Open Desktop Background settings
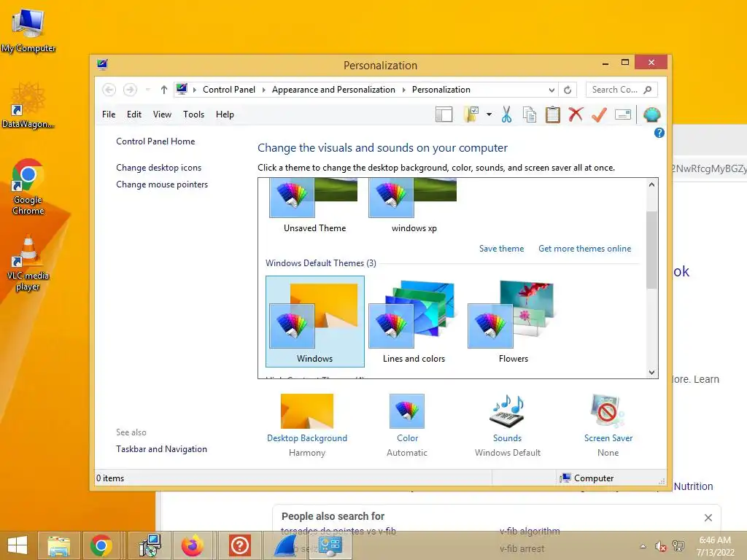 point(307,425)
